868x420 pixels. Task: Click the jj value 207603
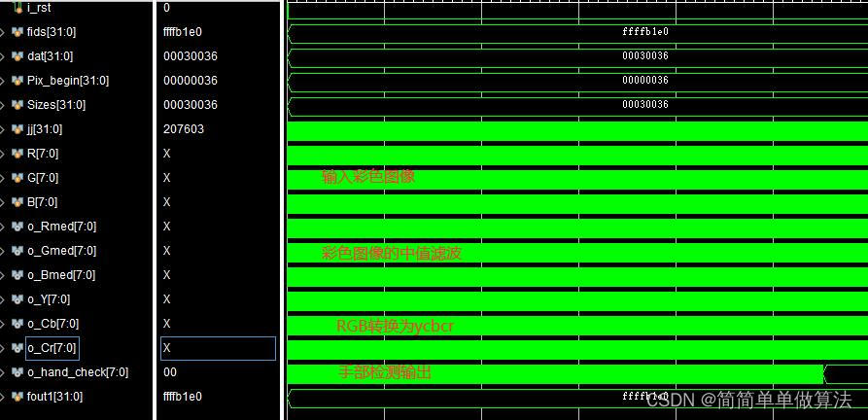(x=184, y=129)
